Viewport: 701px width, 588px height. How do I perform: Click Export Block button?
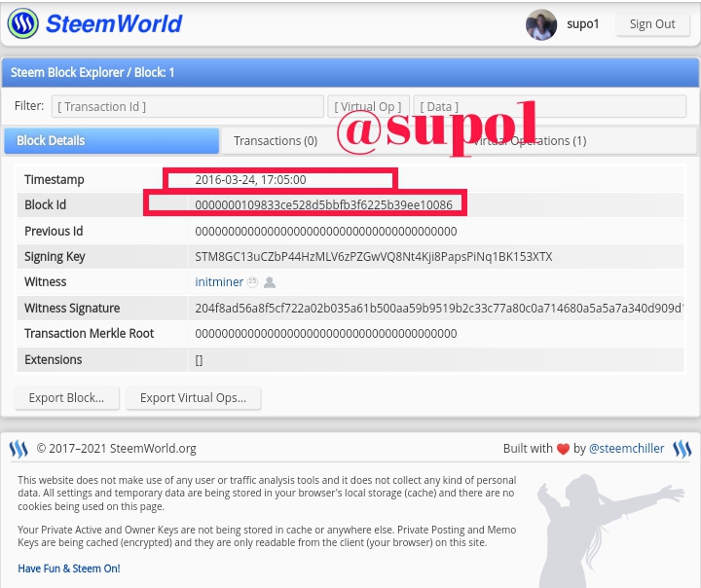(66, 398)
